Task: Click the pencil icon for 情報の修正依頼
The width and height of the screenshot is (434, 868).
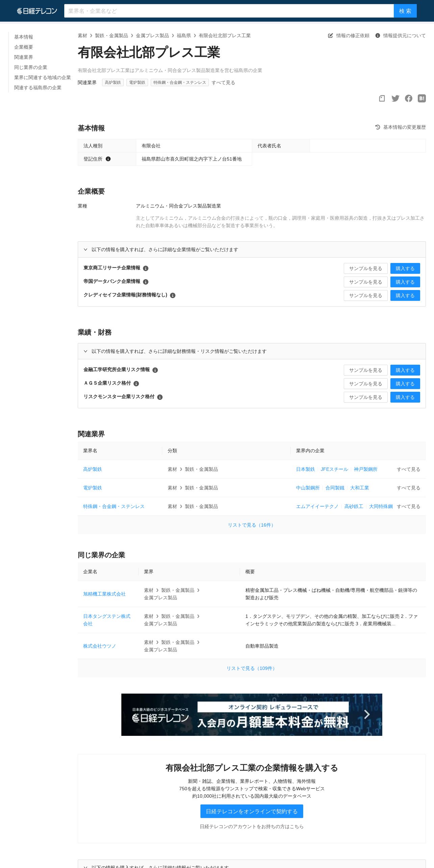Action: [331, 35]
